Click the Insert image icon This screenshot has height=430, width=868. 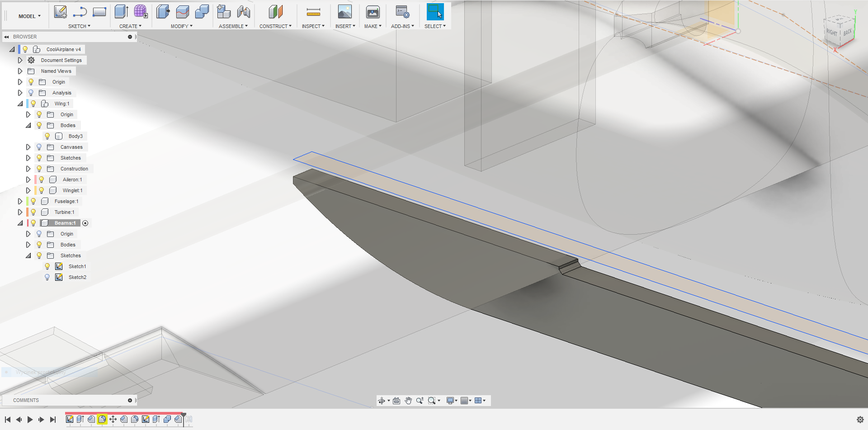345,12
